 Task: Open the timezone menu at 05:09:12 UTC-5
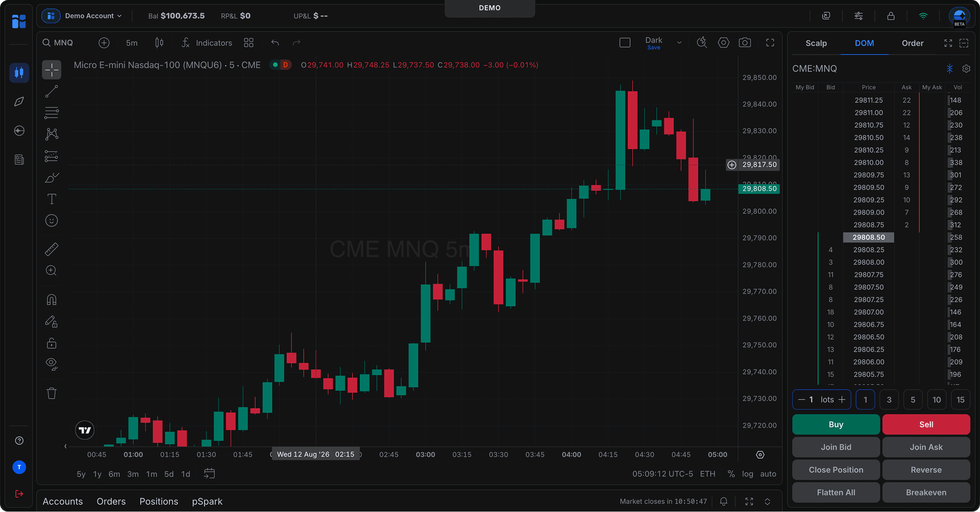[x=663, y=474]
